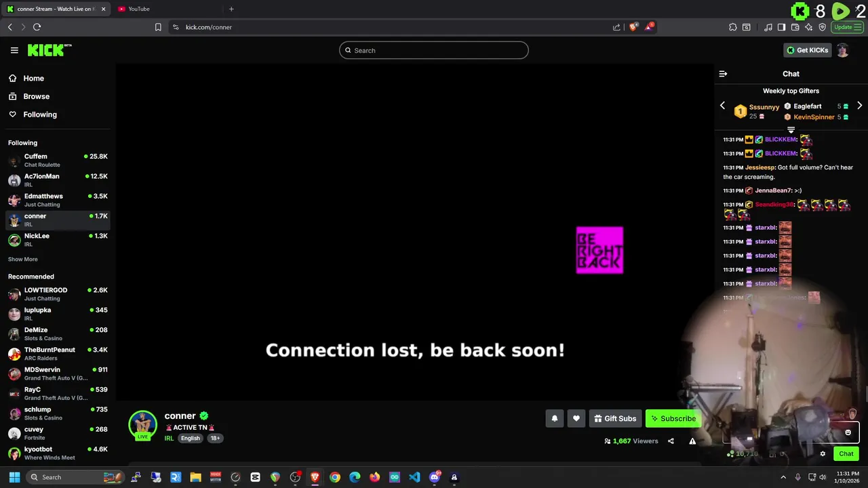Viewport: 868px width, 488px height.
Task: Open the emote picker in chat box
Action: point(848,432)
